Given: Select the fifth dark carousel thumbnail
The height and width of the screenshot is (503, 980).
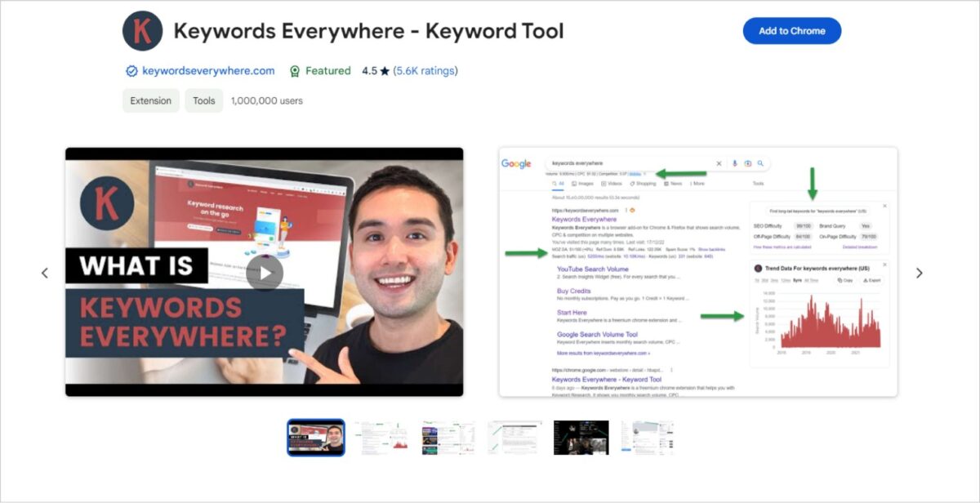Looking at the screenshot, I should click(581, 438).
